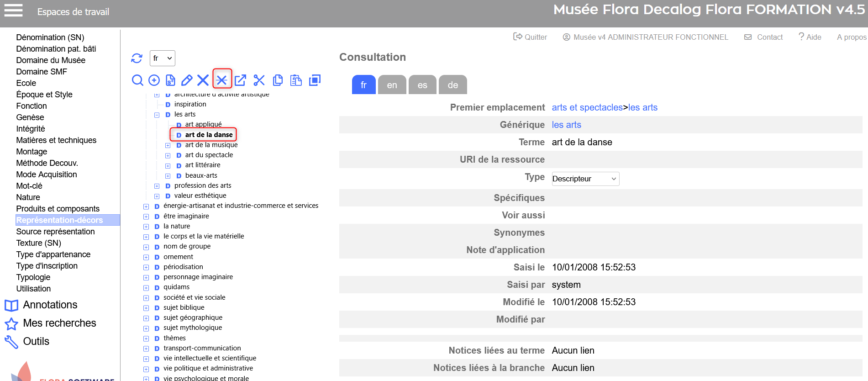
Task: Click the pencil edit icon
Action: (187, 80)
